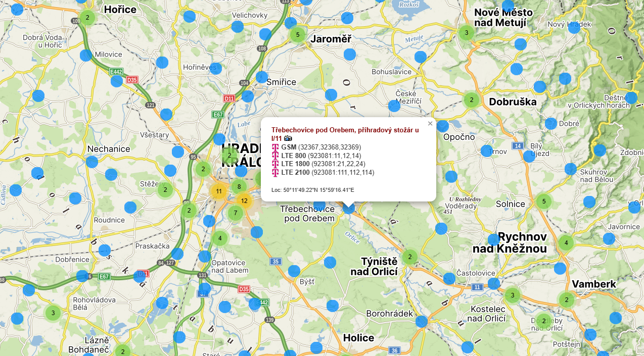This screenshot has width=644, height=356.
Task: Expand the yellow cluster of 11 towers
Action: (x=219, y=191)
